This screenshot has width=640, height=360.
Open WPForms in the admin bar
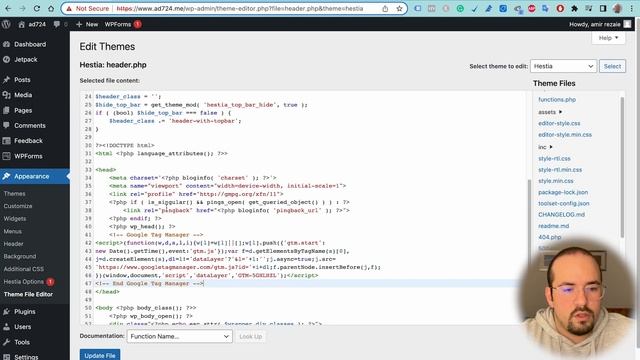pyautogui.click(x=122, y=24)
